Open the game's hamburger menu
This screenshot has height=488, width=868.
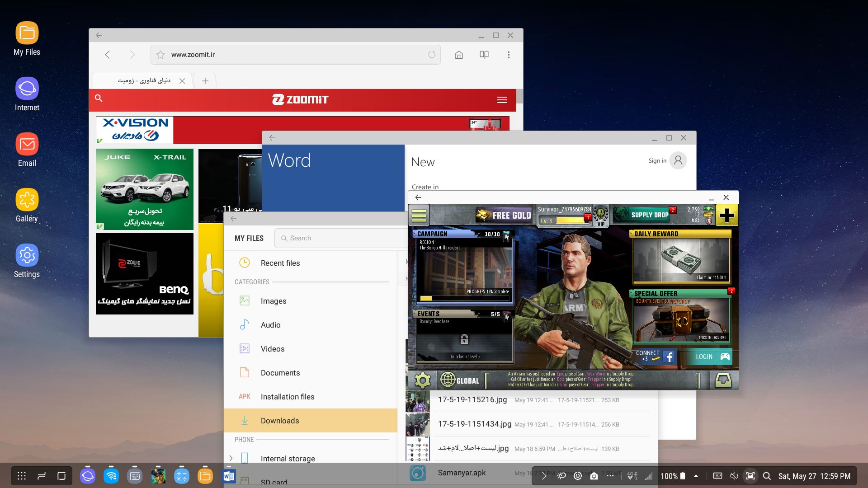pos(419,216)
